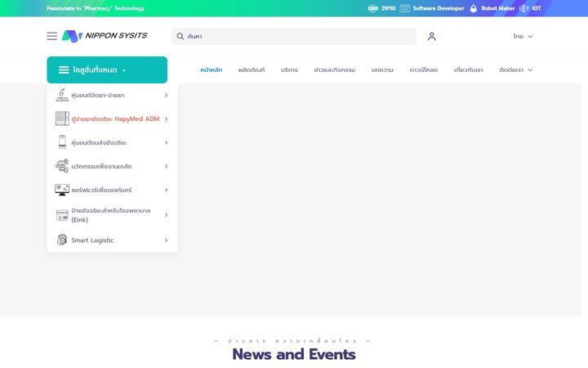Viewport: 588px width, 368px height.
Task: Click the IOT text label
Action: click(537, 8)
